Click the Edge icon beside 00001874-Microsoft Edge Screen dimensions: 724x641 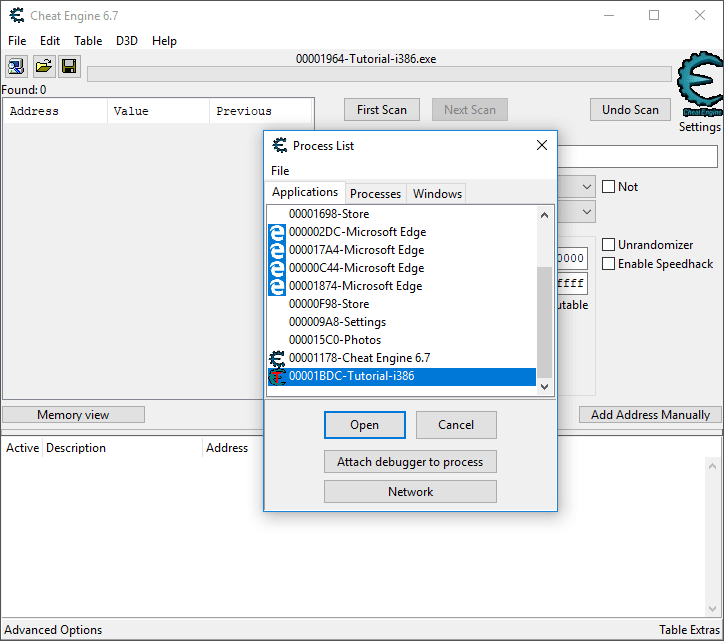point(277,286)
